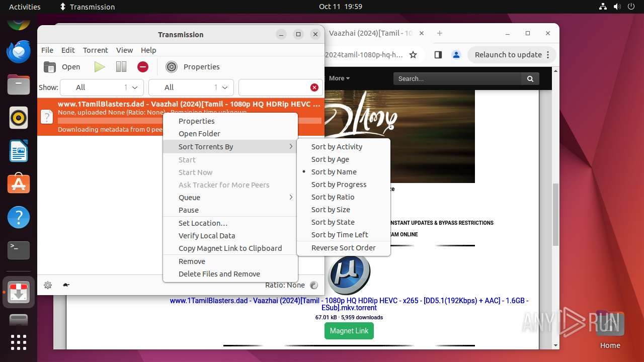Choose Verify Local Data
This screenshot has width=644, height=362.
[230, 236]
